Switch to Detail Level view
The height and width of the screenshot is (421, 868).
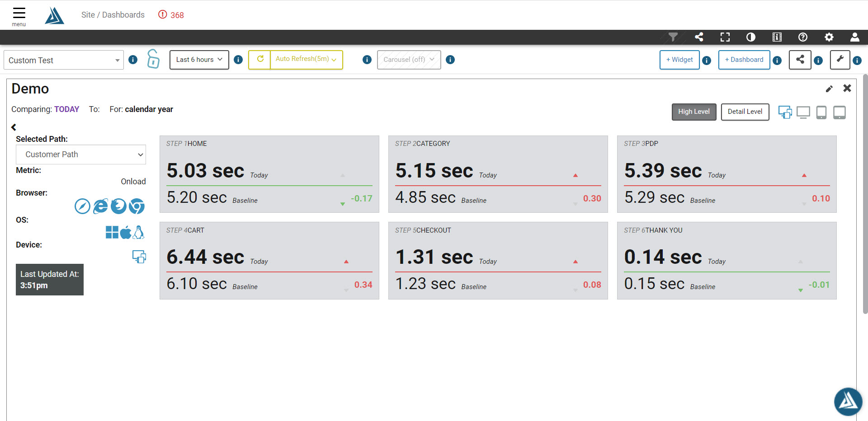[x=745, y=112]
